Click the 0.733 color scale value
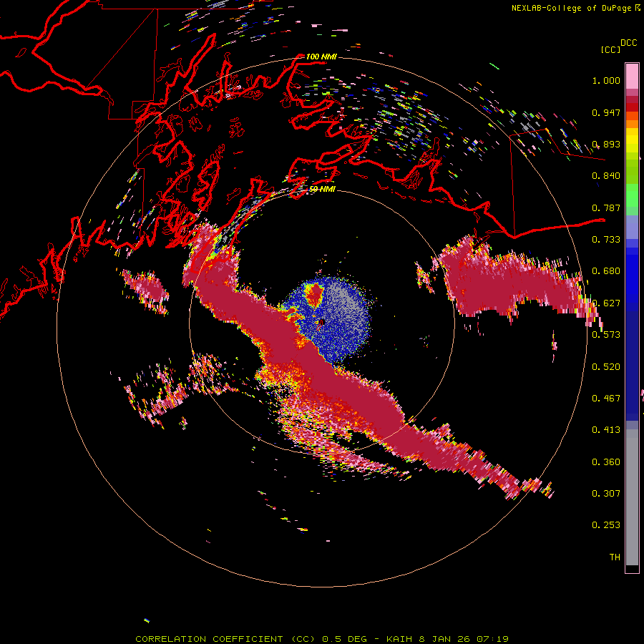The height and width of the screenshot is (644, 644). [606, 240]
